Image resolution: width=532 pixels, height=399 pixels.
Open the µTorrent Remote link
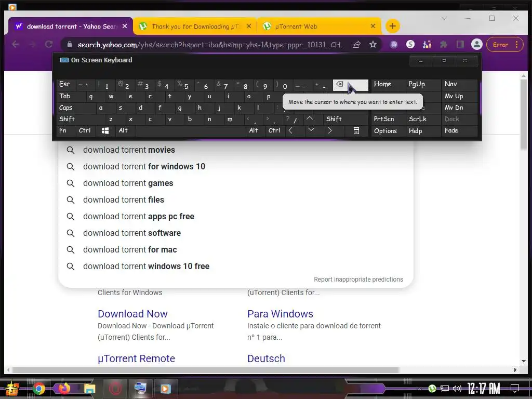pyautogui.click(x=137, y=358)
